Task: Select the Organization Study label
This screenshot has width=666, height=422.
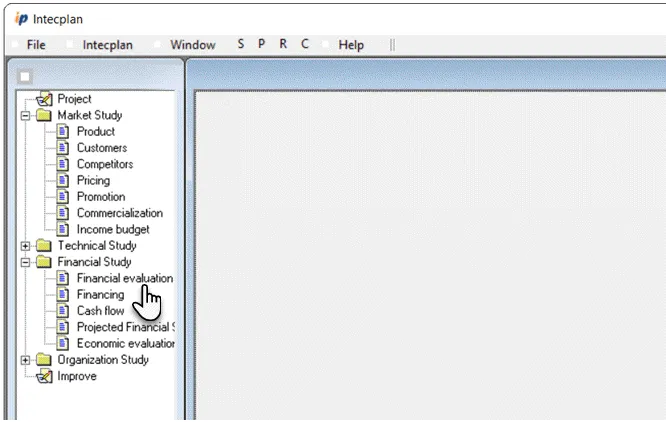Action: pyautogui.click(x=103, y=360)
